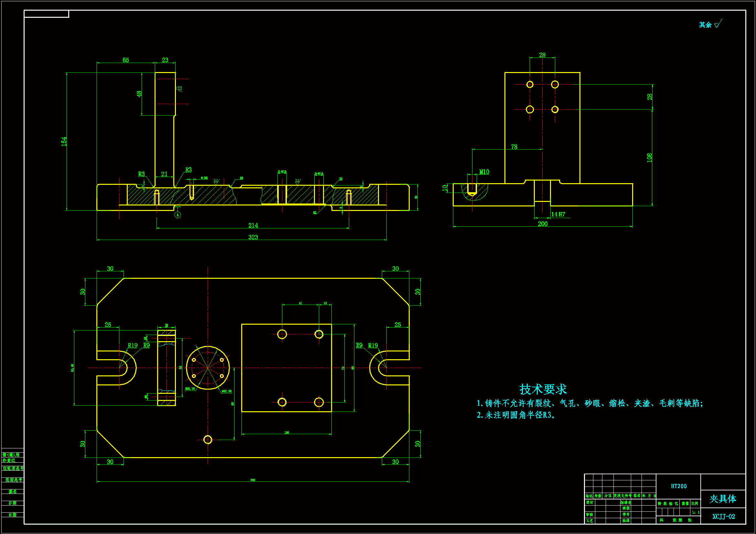Image resolution: width=756 pixels, height=534 pixels.
Task: Click the 108 vertical dimension
Action: [x=649, y=157]
